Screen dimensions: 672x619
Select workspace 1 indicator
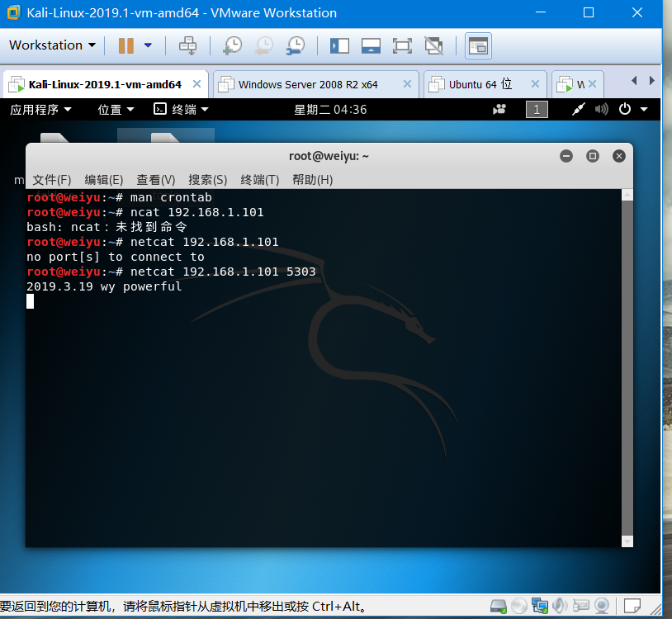click(x=537, y=110)
